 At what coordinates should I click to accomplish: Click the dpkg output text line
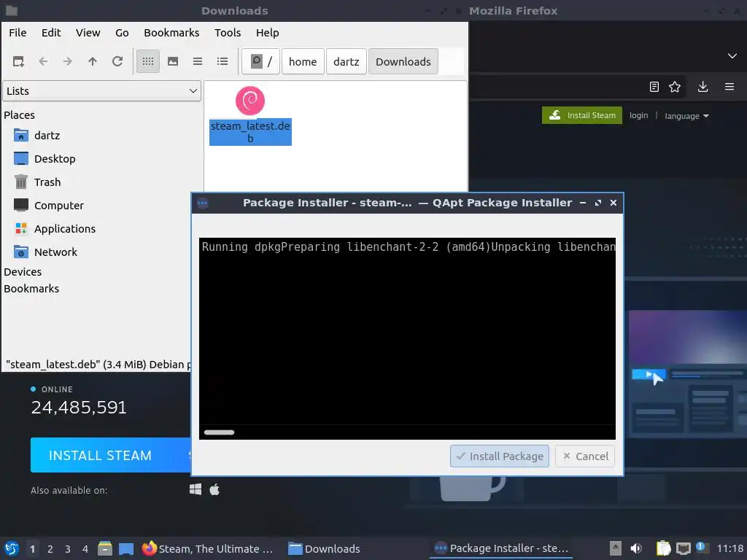(409, 247)
